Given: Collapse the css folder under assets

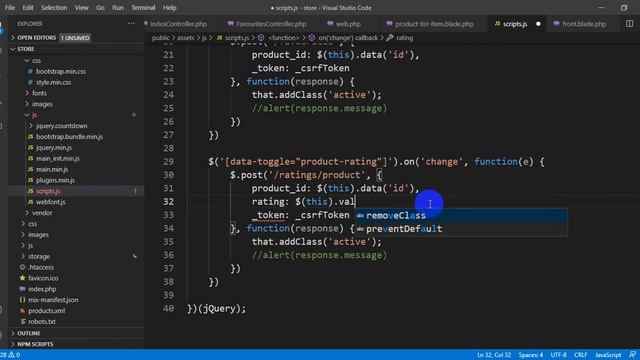Looking at the screenshot, I should coord(36,60).
